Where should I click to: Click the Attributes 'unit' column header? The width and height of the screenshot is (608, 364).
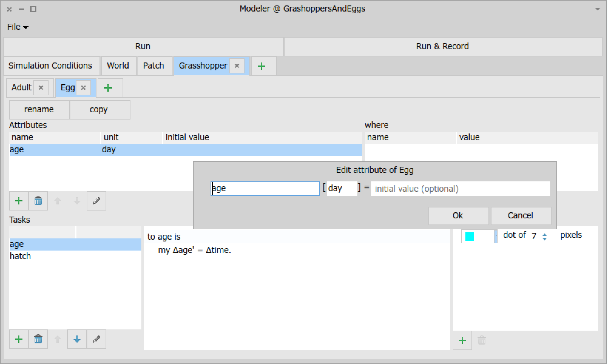click(132, 137)
